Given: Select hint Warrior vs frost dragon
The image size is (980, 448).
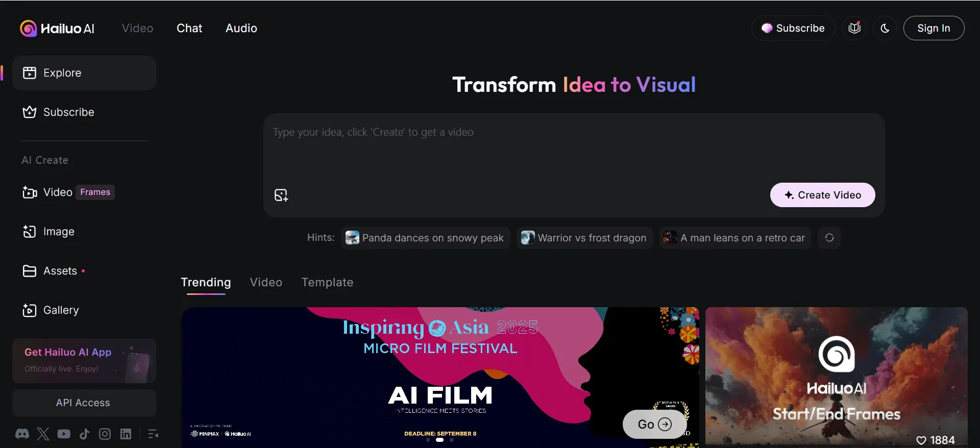Looking at the screenshot, I should (x=584, y=238).
